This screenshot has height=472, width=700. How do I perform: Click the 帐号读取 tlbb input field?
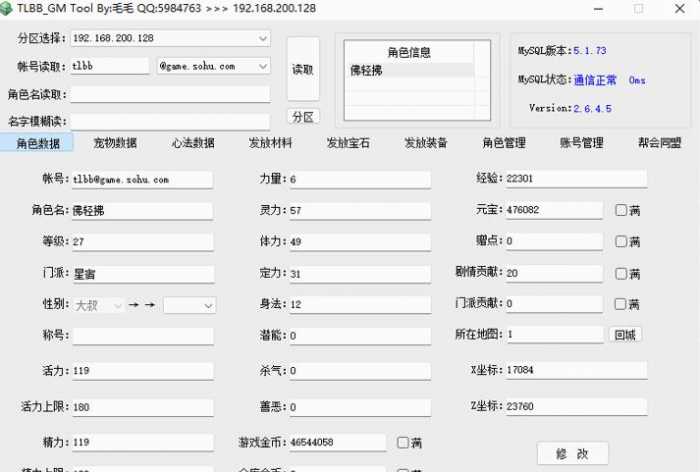tap(109, 66)
